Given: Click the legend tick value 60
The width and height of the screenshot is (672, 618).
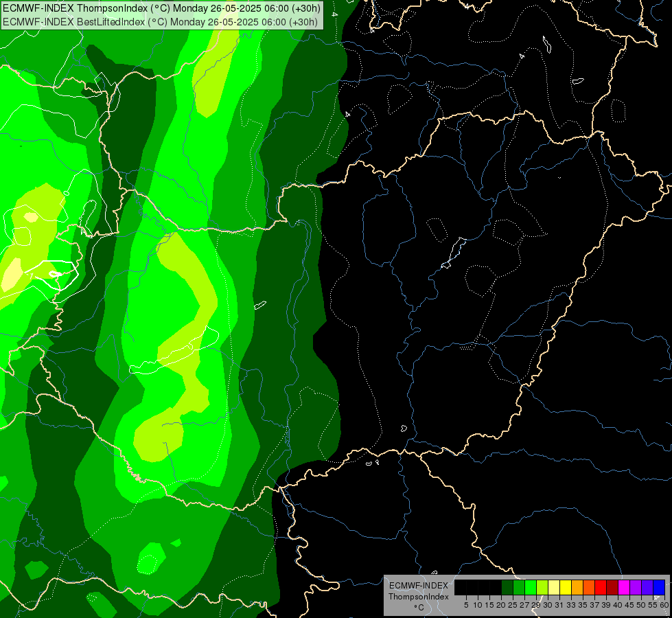Looking at the screenshot, I should [x=664, y=605].
